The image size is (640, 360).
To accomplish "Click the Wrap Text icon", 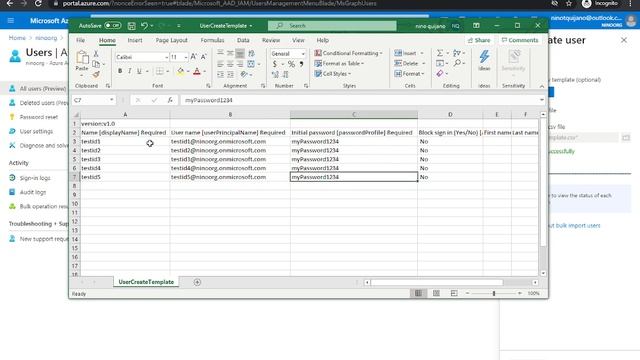I will point(251,53).
